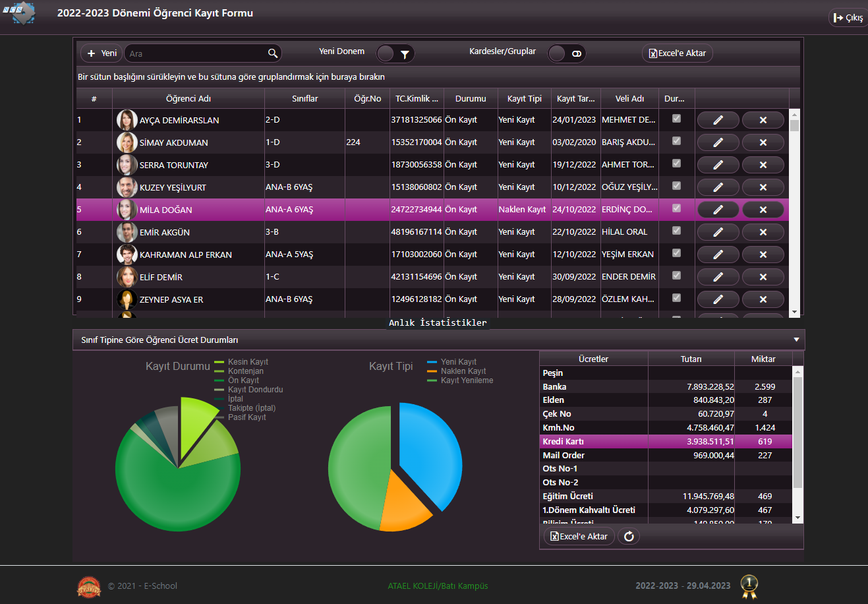Viewport: 868px width, 604px height.
Task: Edit SERRA TORUNTAY's record with the pencil icon
Action: point(718,165)
